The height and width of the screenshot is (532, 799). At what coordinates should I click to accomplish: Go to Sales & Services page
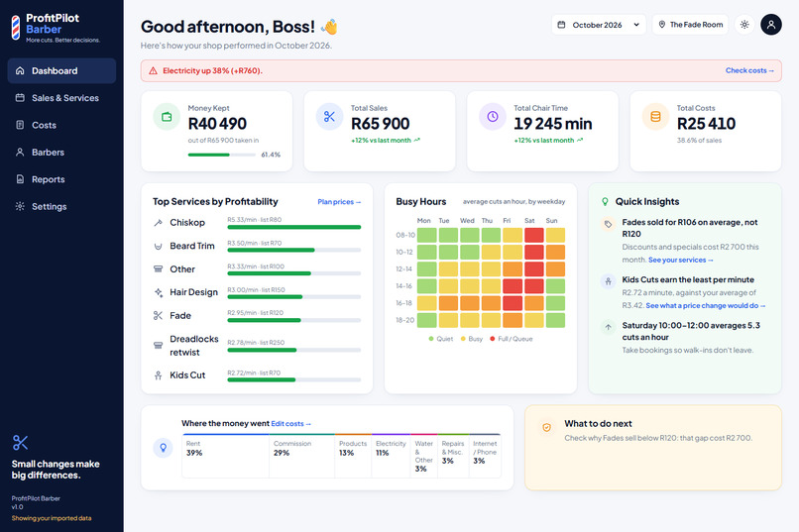[x=61, y=98]
